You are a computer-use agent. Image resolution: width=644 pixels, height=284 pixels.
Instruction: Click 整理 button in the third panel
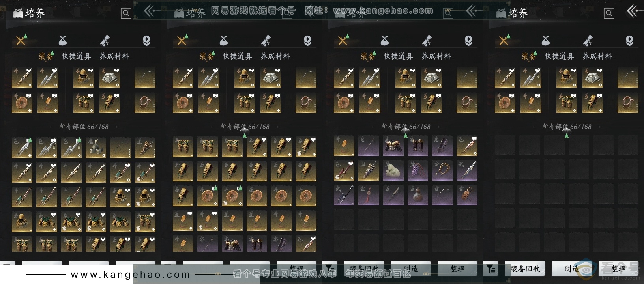[x=457, y=269]
